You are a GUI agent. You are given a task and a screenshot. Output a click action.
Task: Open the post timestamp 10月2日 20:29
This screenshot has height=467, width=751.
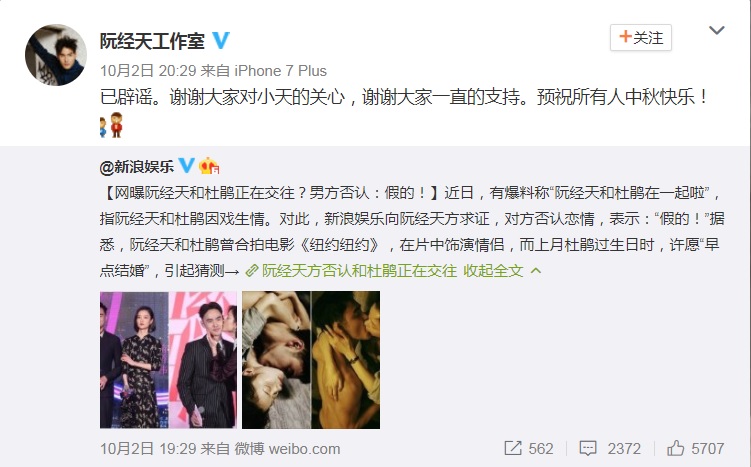tap(148, 71)
